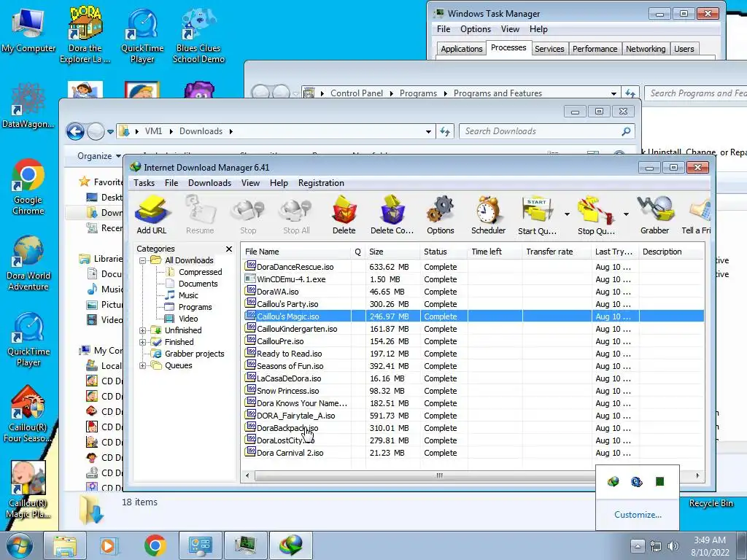Click the IDM horizontal scrollbar thumb
The width and height of the screenshot is (747, 560).
click(439, 475)
